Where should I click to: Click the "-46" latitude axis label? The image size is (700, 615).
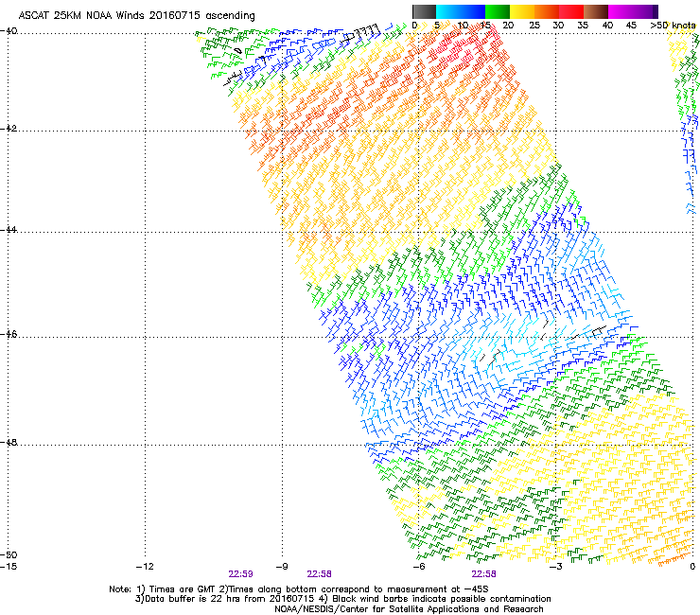tap(9, 335)
